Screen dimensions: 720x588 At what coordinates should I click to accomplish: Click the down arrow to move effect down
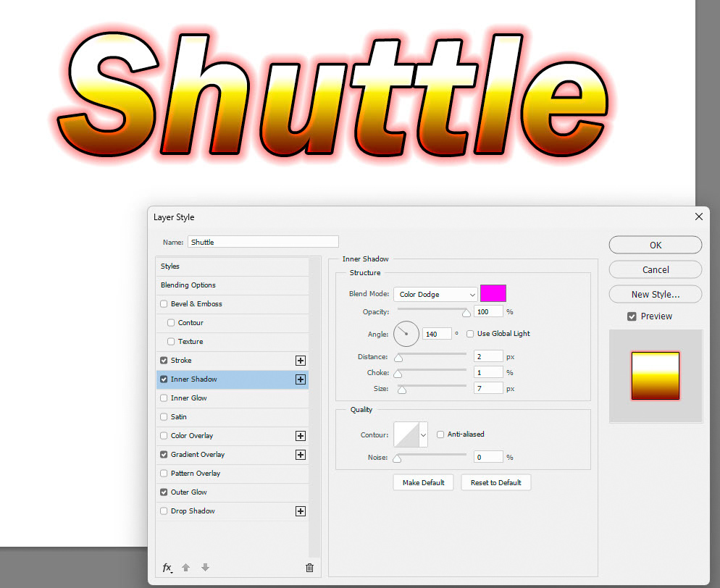coord(205,568)
